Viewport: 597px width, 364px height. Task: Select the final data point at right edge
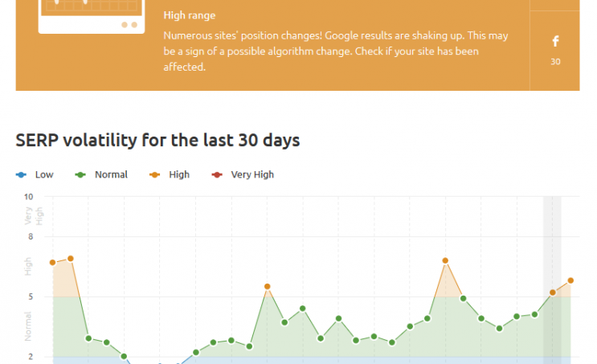pyautogui.click(x=570, y=280)
